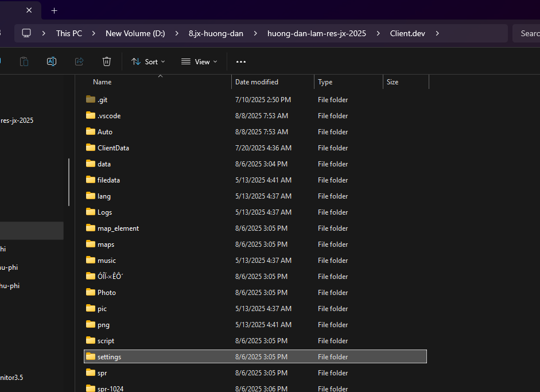Expand chevron after New Volume (D:)

177,33
